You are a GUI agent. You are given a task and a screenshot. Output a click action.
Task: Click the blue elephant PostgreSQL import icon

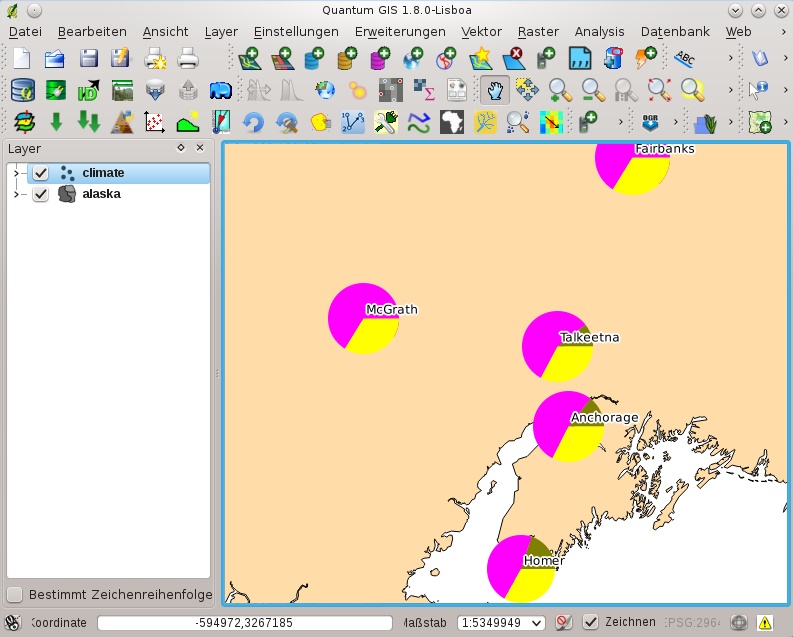[221, 91]
